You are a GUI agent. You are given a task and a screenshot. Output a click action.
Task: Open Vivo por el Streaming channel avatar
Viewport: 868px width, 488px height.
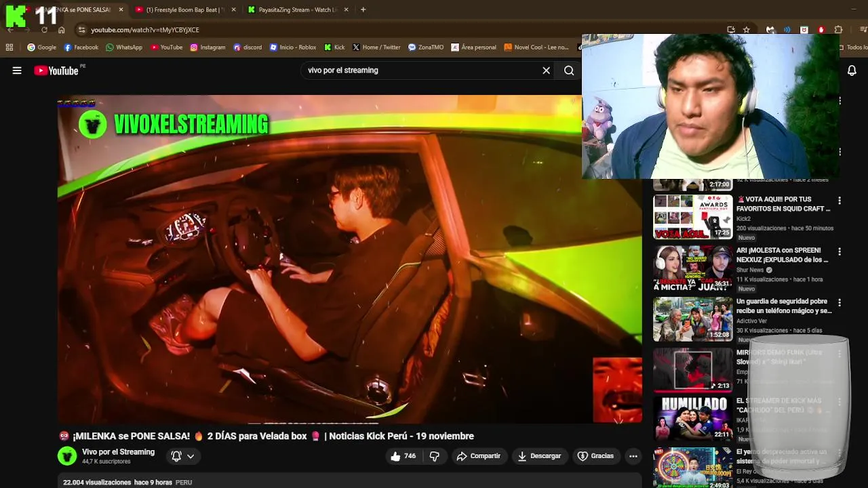[x=67, y=456]
